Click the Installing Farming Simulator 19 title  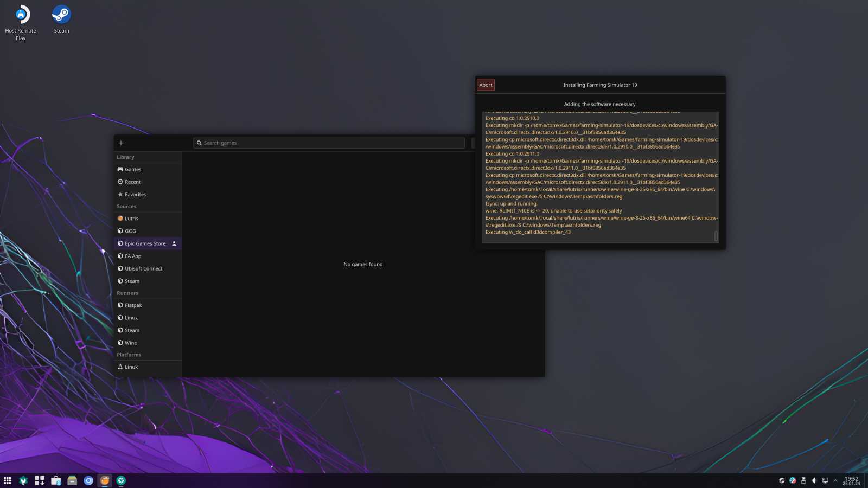pos(600,85)
